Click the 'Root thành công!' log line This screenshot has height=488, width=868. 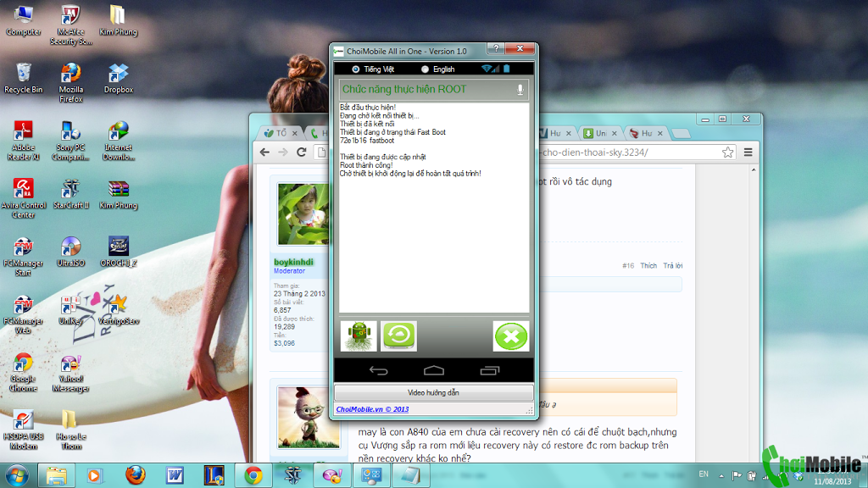click(366, 165)
